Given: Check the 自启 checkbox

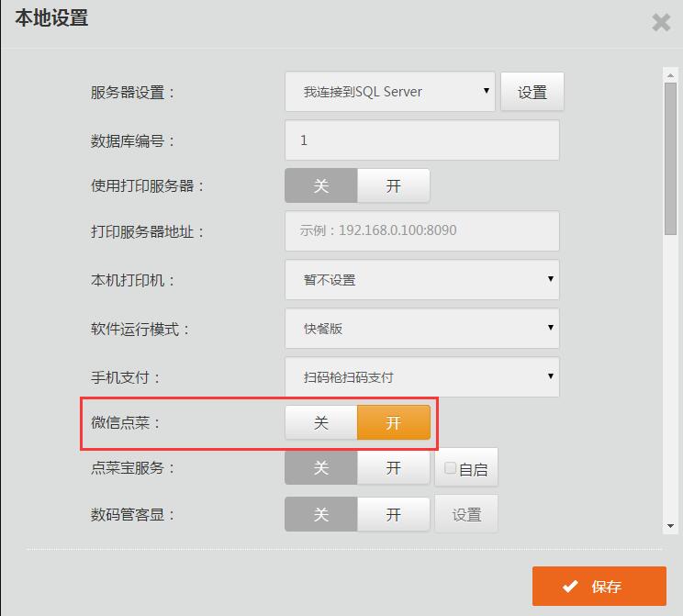Looking at the screenshot, I should [x=450, y=468].
